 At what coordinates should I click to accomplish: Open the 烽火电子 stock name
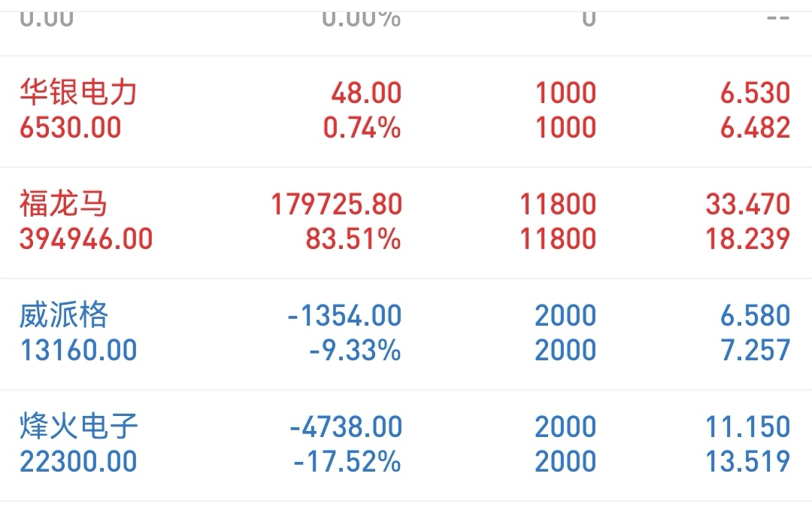tap(79, 426)
